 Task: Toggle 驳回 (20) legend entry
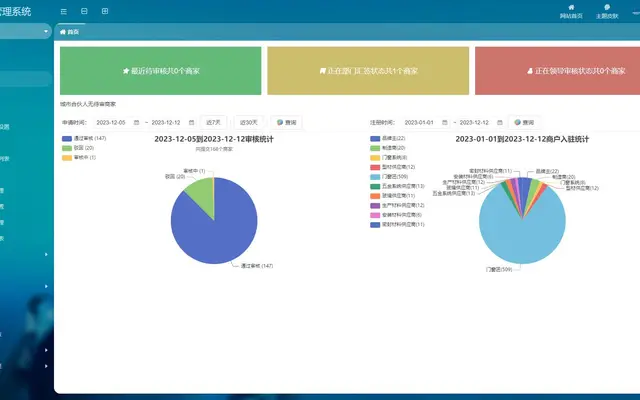[78, 148]
